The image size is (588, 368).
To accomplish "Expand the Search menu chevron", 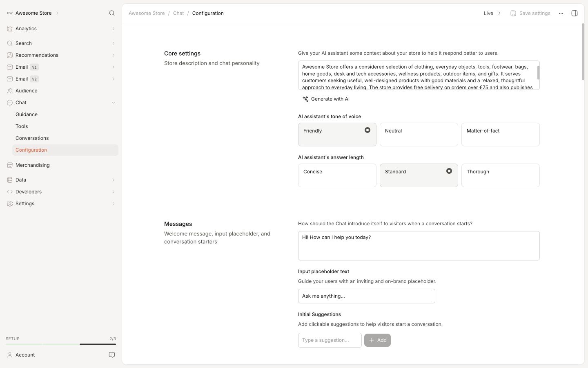I will point(114,43).
